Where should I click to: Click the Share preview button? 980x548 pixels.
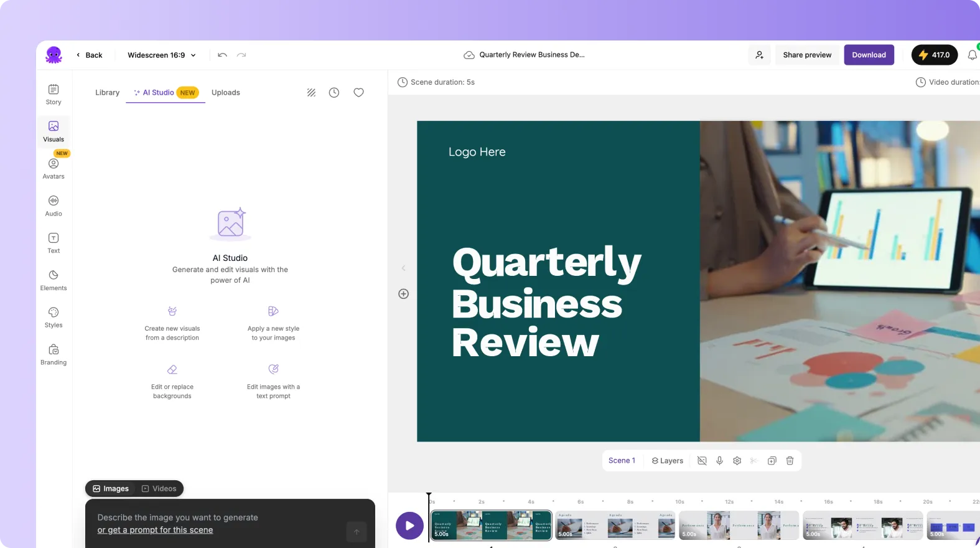point(807,55)
